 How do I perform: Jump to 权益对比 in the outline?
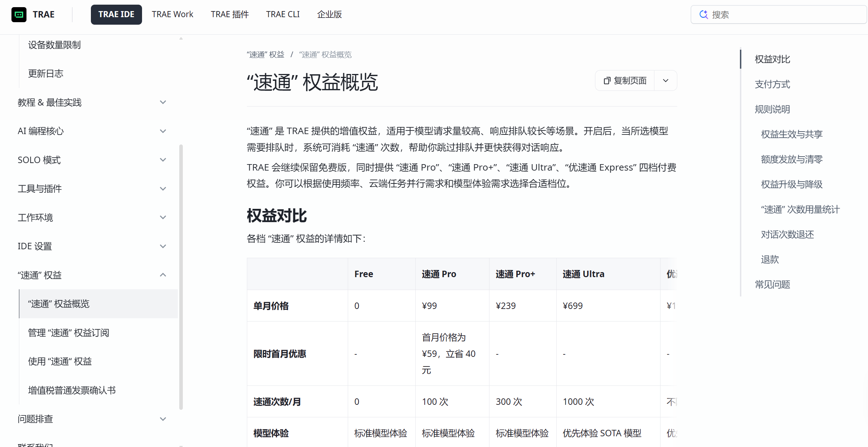click(x=772, y=59)
